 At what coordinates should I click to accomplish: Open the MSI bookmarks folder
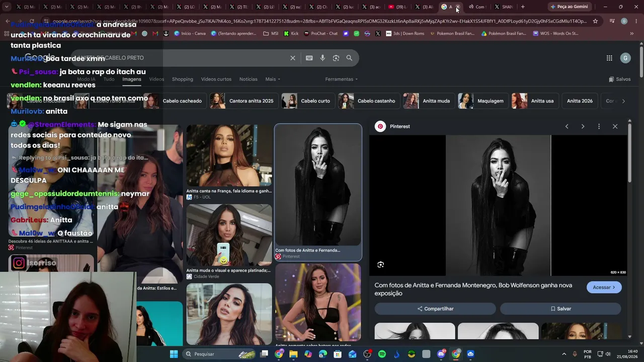click(271, 34)
